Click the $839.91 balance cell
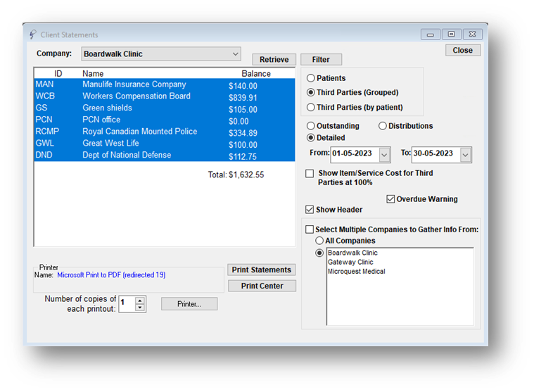Image resolution: width=534 pixels, height=392 pixels. (243, 98)
